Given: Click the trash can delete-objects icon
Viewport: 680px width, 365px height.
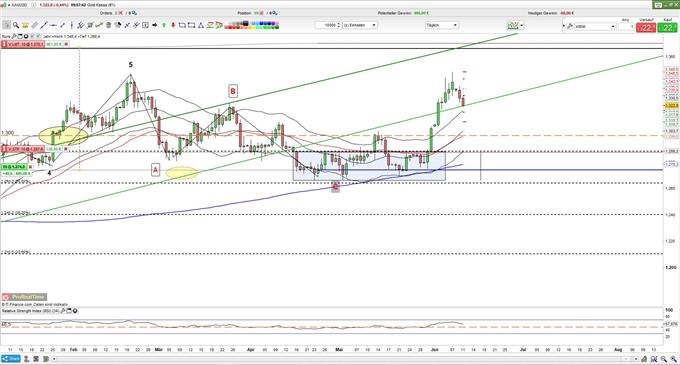Looking at the screenshot, I should [108, 25].
